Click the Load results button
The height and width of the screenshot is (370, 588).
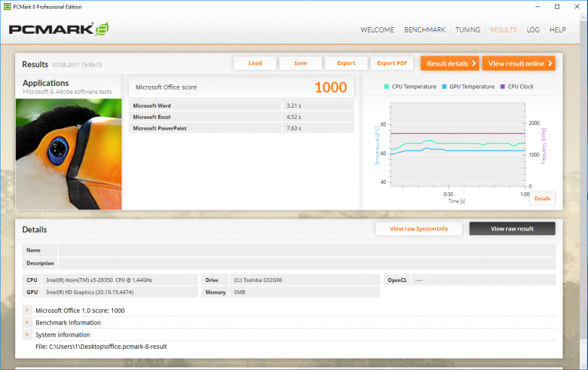255,63
